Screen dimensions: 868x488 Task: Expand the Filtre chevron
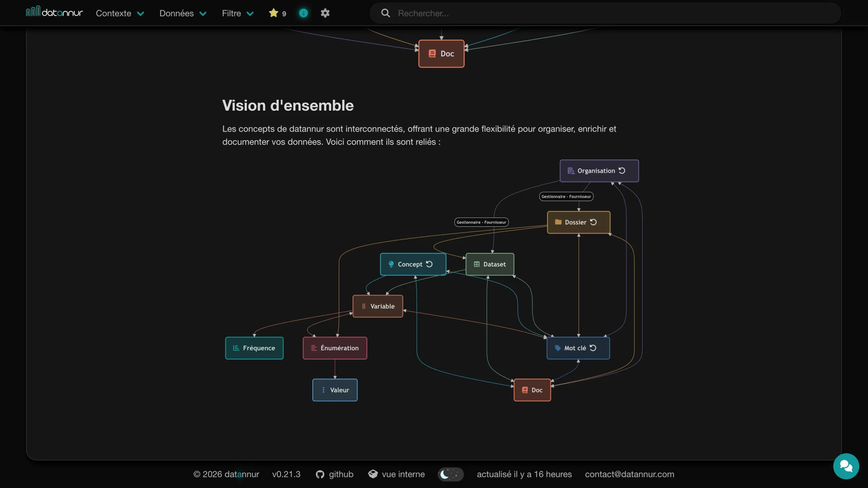click(250, 14)
